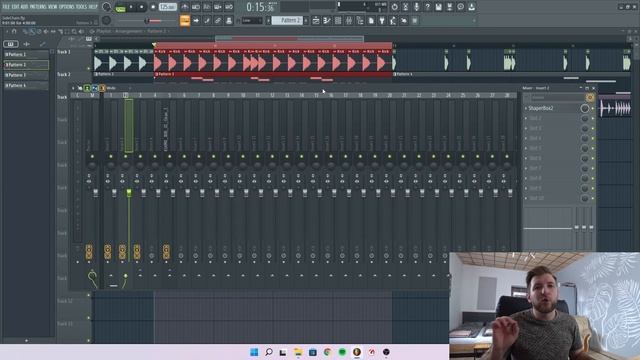
Task: Open the Channel rack icon in toolbar
Action: [338, 20]
